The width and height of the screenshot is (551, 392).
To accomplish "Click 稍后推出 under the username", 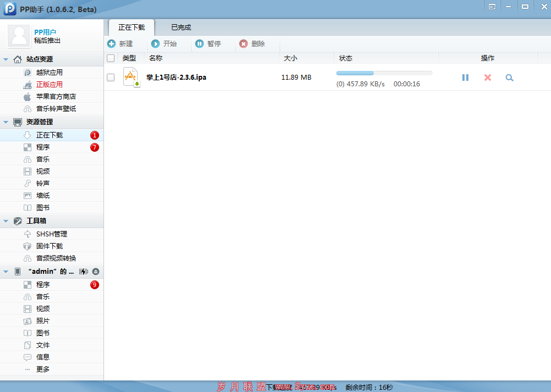I will click(x=47, y=41).
